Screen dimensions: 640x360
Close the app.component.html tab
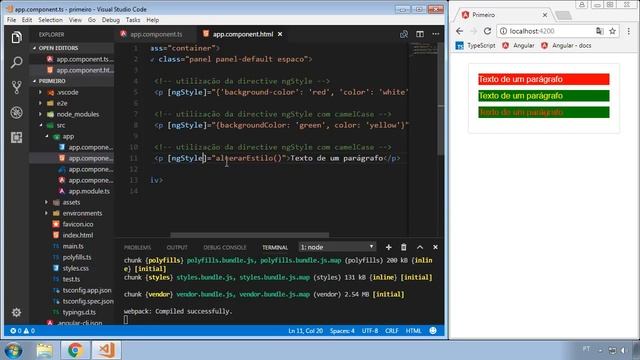pyautogui.click(x=280, y=34)
